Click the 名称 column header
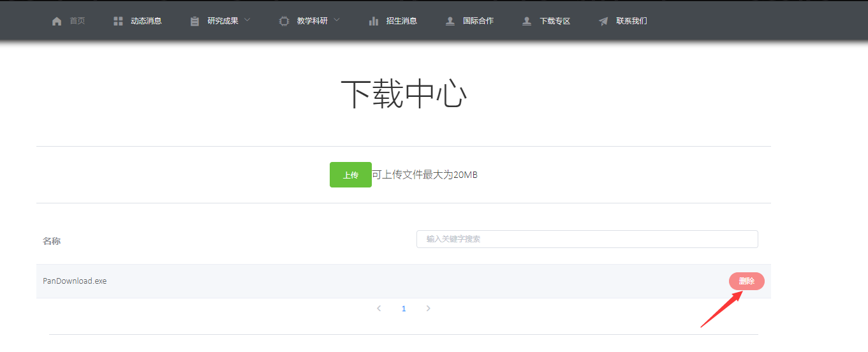This screenshot has height=352, width=868. click(52, 241)
